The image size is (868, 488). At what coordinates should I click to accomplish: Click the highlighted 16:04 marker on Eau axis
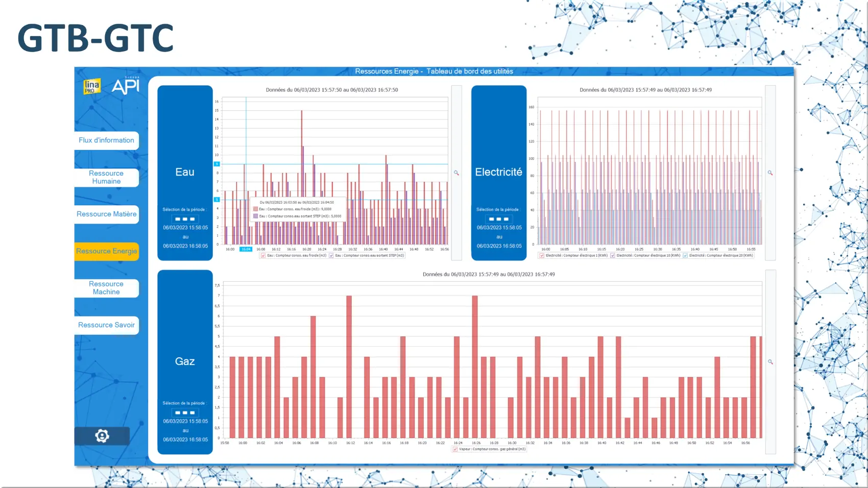pos(246,249)
